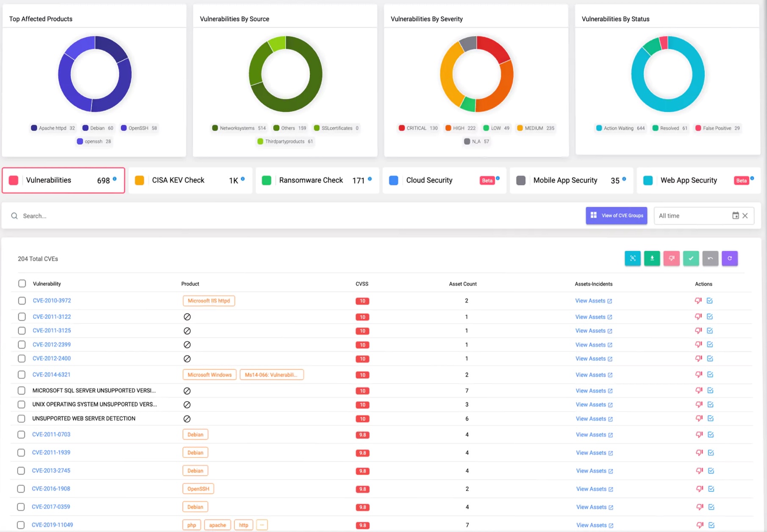Click into the Search input field
The image size is (767, 532).
(x=297, y=216)
